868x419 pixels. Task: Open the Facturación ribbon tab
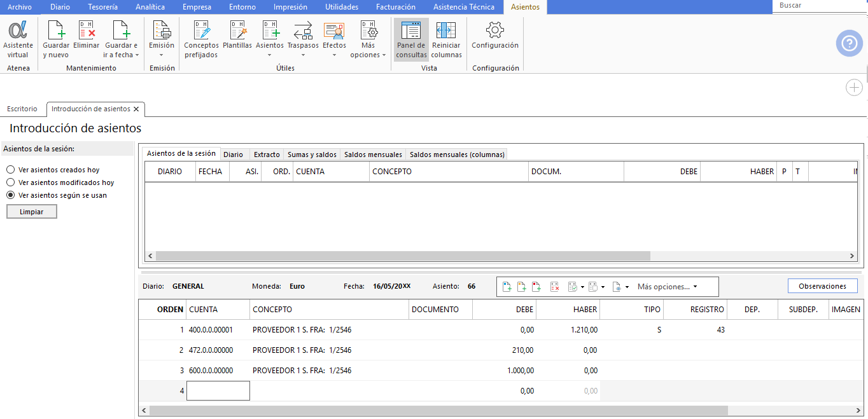click(395, 7)
